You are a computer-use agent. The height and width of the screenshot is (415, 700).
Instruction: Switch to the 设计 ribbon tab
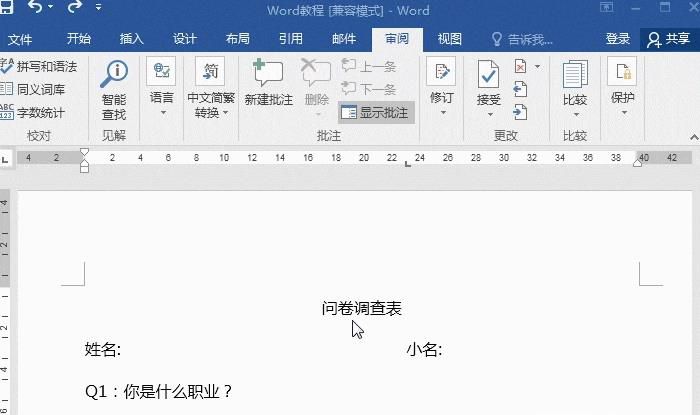pyautogui.click(x=185, y=39)
